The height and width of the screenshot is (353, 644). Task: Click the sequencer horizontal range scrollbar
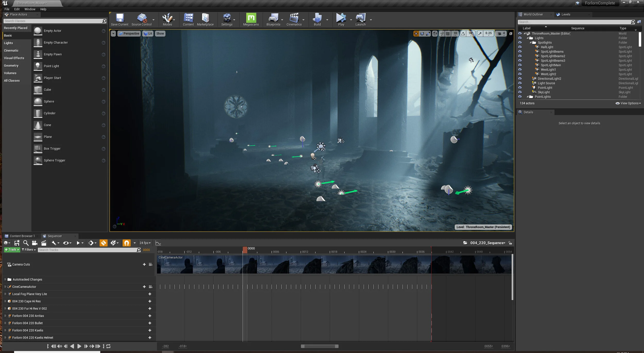(x=319, y=346)
